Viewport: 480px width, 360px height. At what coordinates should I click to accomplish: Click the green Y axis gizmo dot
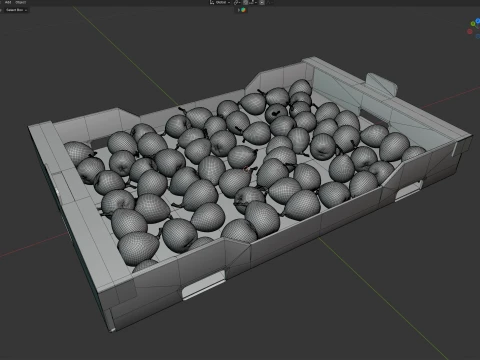pyautogui.click(x=473, y=24)
